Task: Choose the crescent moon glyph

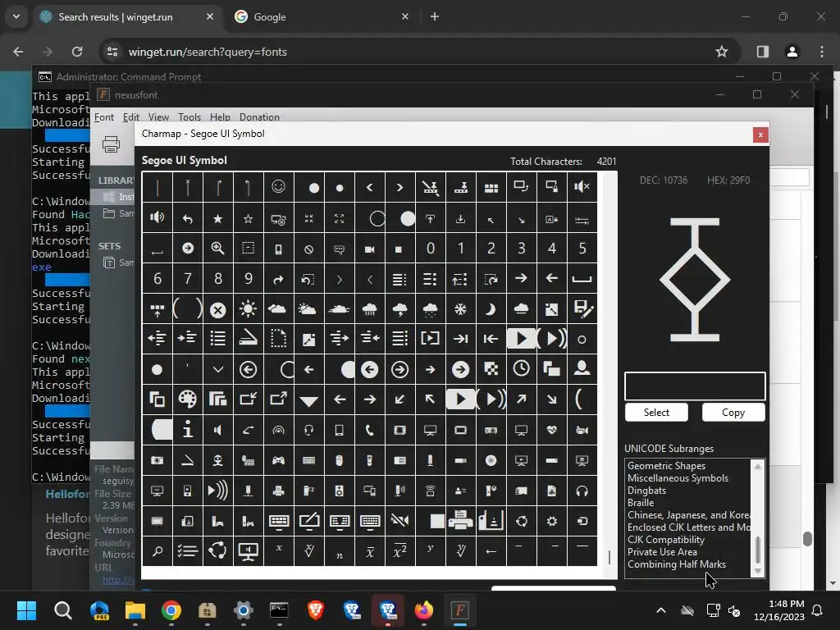Action: (491, 309)
